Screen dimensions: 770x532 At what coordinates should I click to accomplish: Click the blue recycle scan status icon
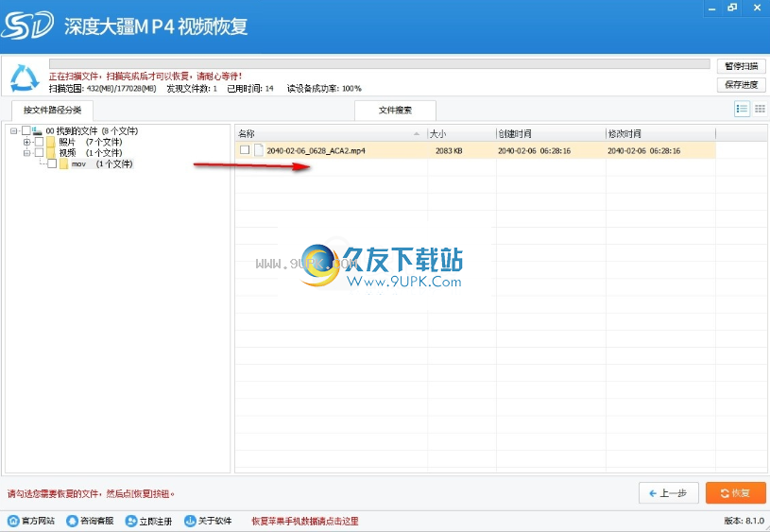click(x=25, y=77)
